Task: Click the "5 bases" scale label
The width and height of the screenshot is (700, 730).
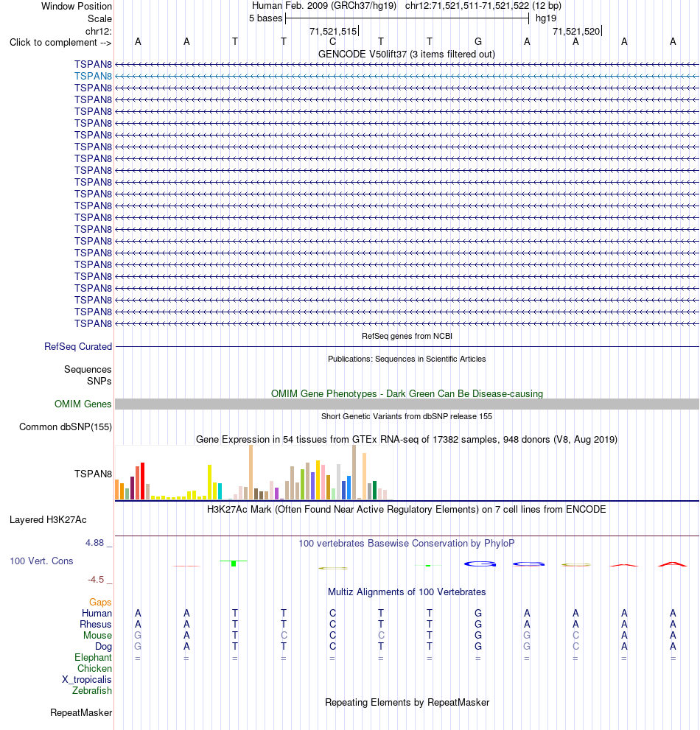Action: point(265,18)
